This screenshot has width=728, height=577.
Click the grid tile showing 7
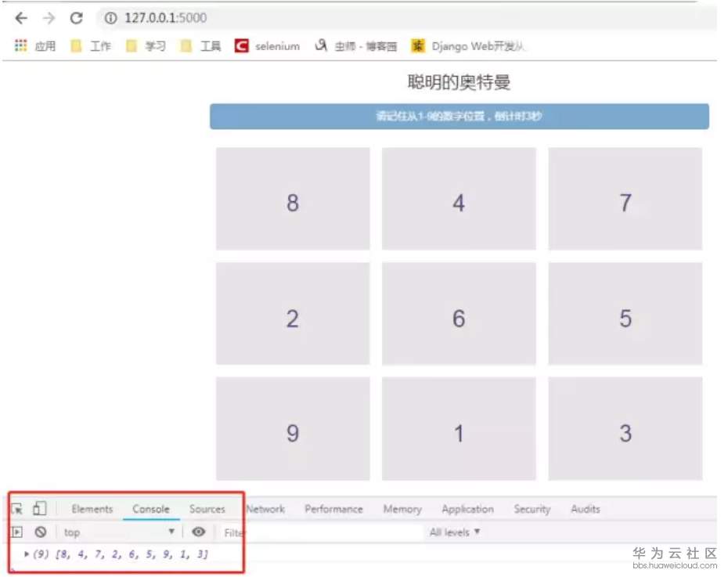pos(625,199)
